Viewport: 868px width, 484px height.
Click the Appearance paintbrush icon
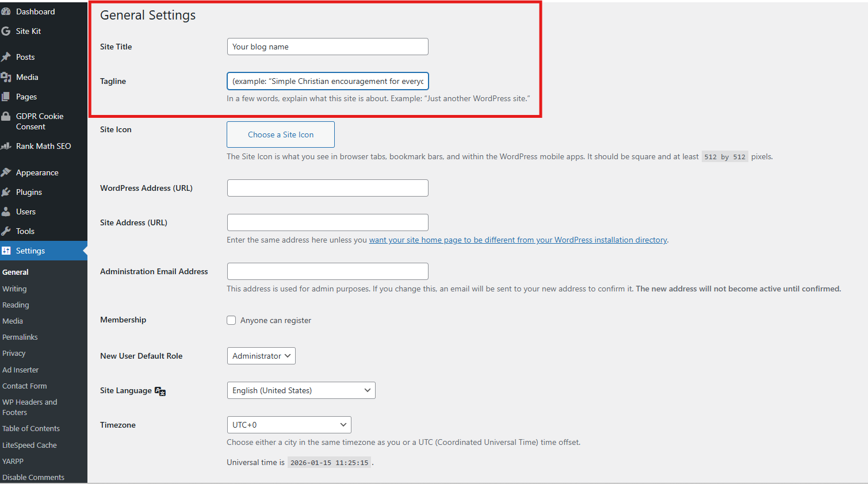pyautogui.click(x=6, y=172)
